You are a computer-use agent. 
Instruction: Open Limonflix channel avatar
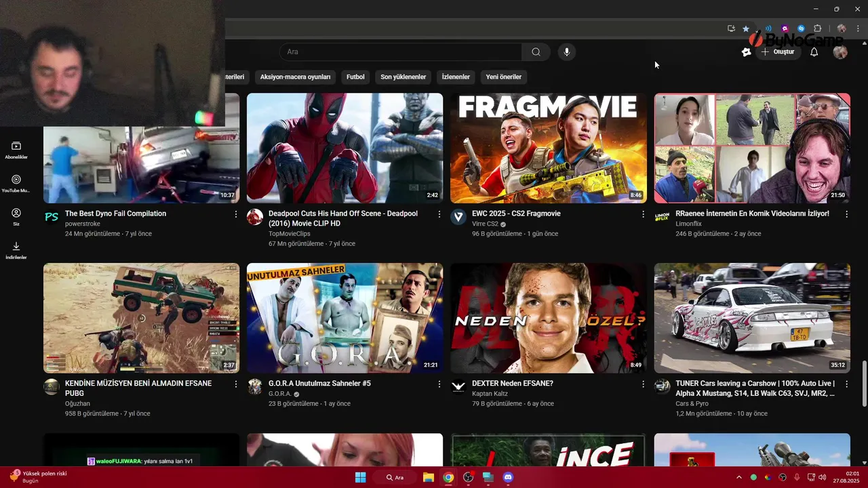tap(662, 217)
